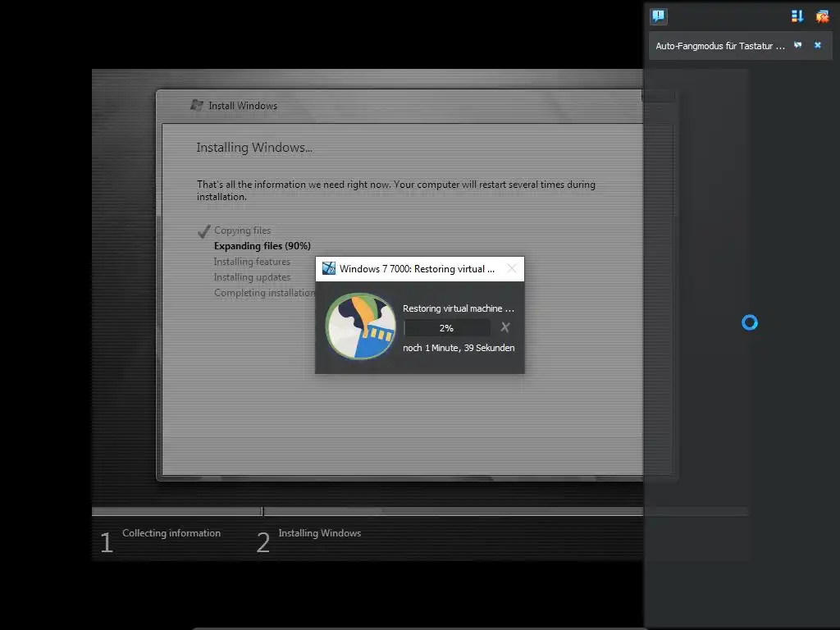Click the VirtualBox icon in the restore dialog title
840x630 pixels.
coord(328,268)
